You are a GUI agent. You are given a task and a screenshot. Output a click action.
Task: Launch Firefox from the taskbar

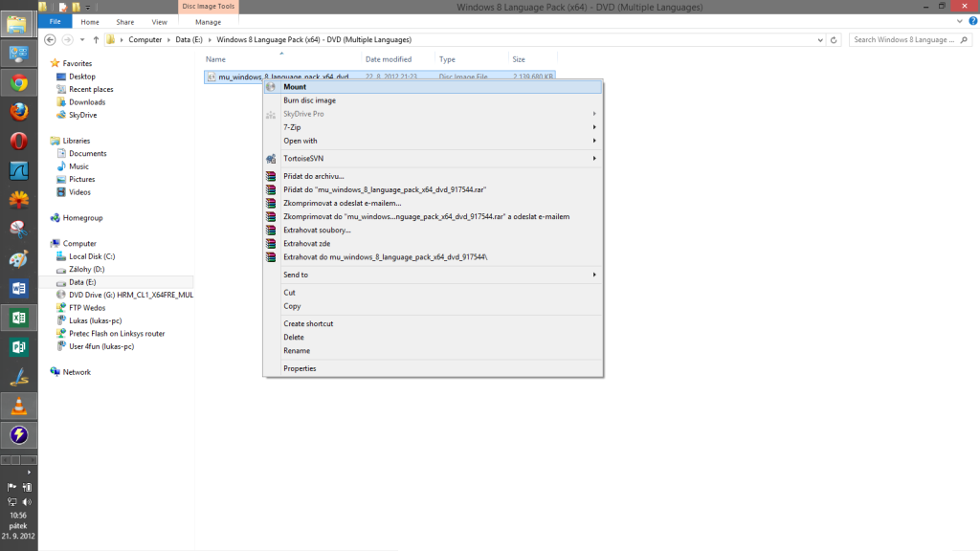click(19, 112)
